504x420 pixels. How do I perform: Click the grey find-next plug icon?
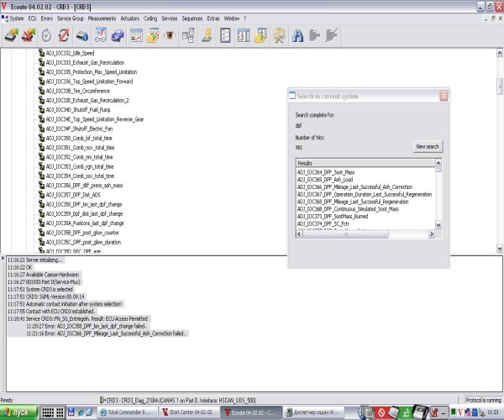tap(314, 35)
